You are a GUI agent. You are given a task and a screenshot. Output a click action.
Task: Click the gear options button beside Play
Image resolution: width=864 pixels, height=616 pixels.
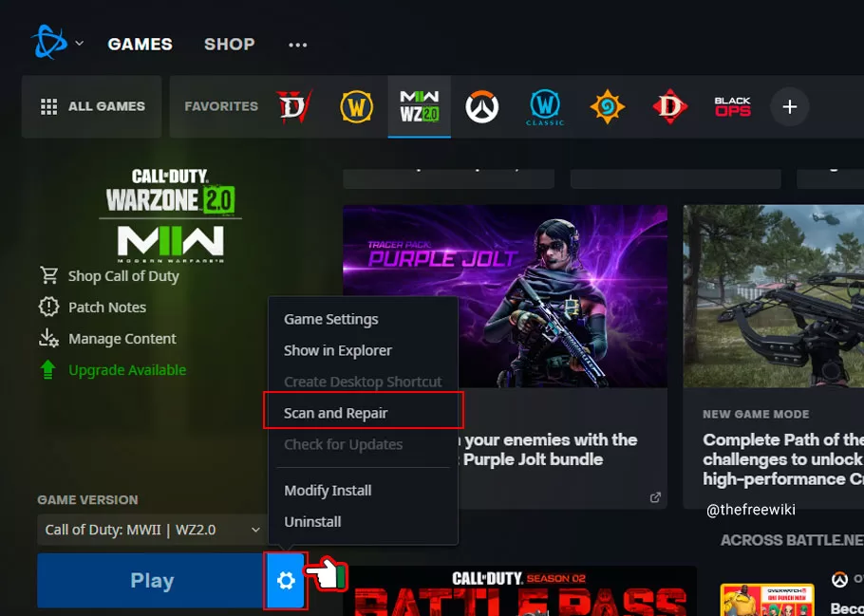(x=286, y=580)
